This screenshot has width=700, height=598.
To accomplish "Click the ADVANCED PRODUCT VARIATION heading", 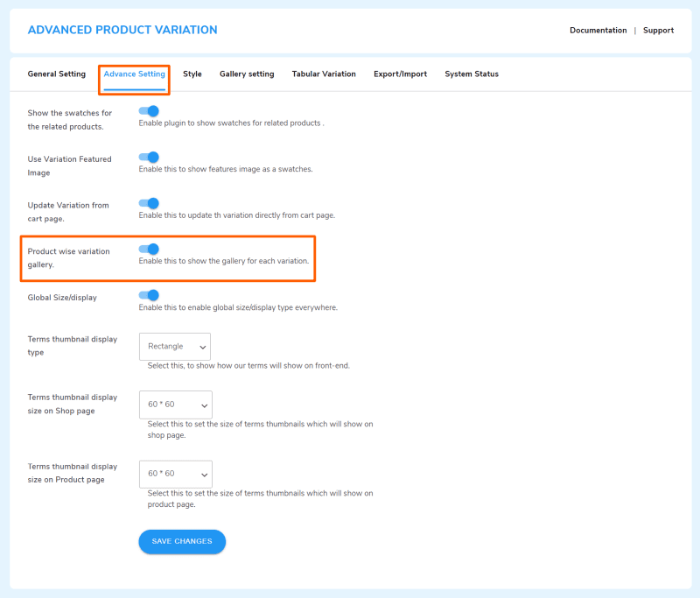I will coord(122,30).
